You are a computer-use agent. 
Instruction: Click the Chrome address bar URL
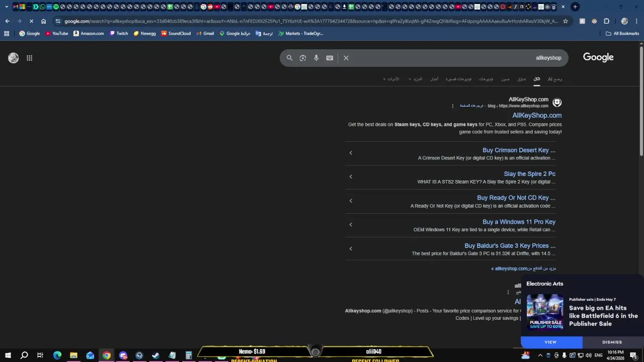tap(311, 21)
